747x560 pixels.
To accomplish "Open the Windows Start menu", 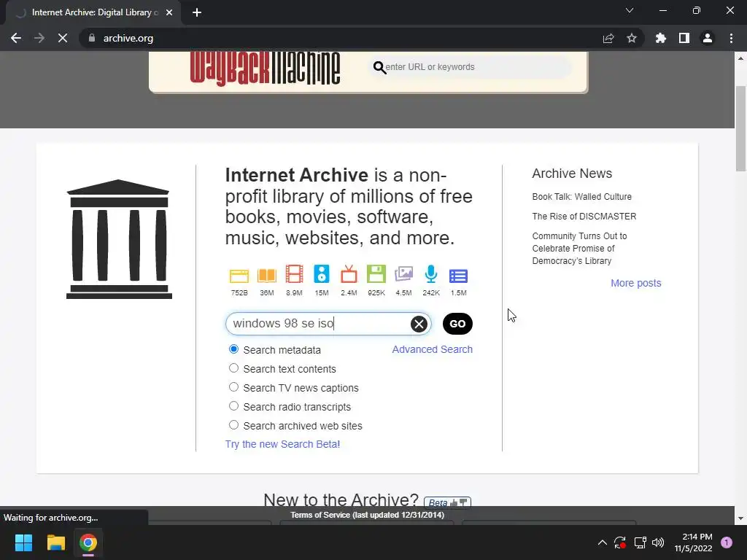I will (x=23, y=542).
